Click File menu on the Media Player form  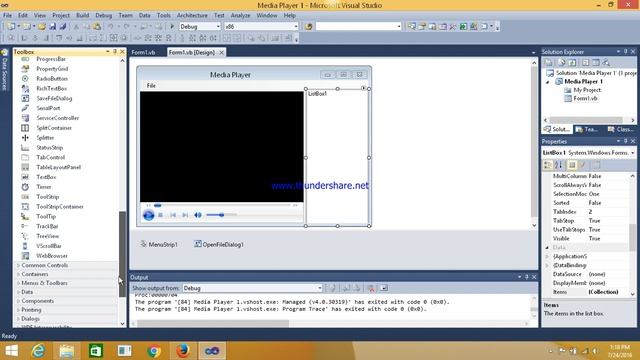click(151, 86)
